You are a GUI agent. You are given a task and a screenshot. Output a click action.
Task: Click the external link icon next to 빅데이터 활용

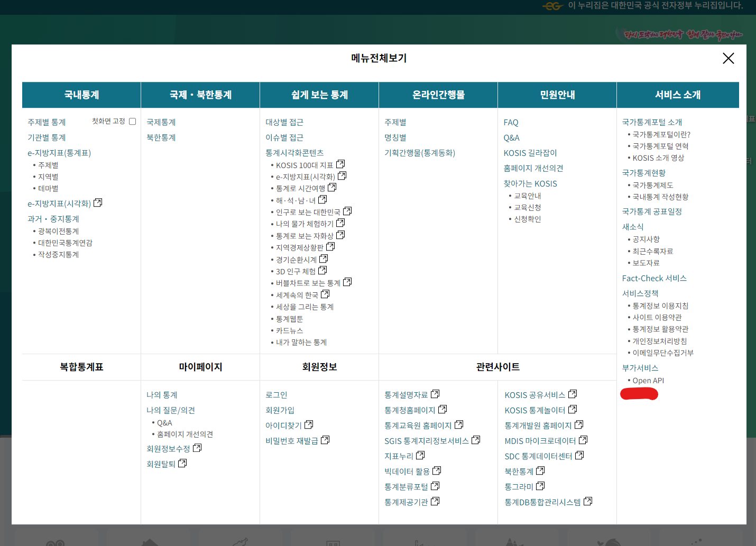(437, 469)
